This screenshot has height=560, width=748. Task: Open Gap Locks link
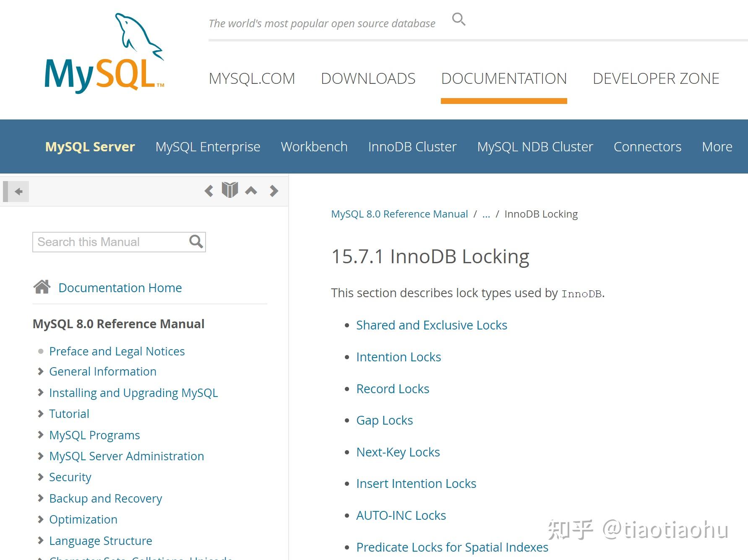pyautogui.click(x=385, y=420)
